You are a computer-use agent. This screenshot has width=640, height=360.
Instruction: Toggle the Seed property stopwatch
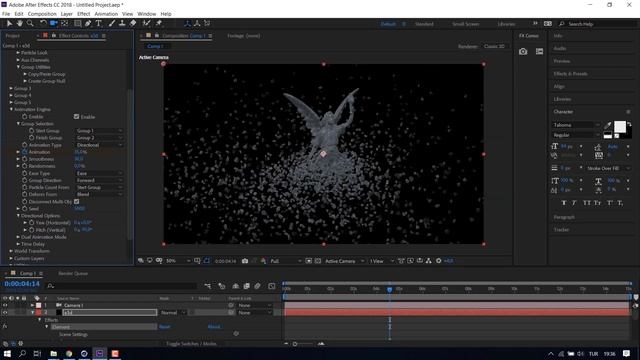point(24,209)
